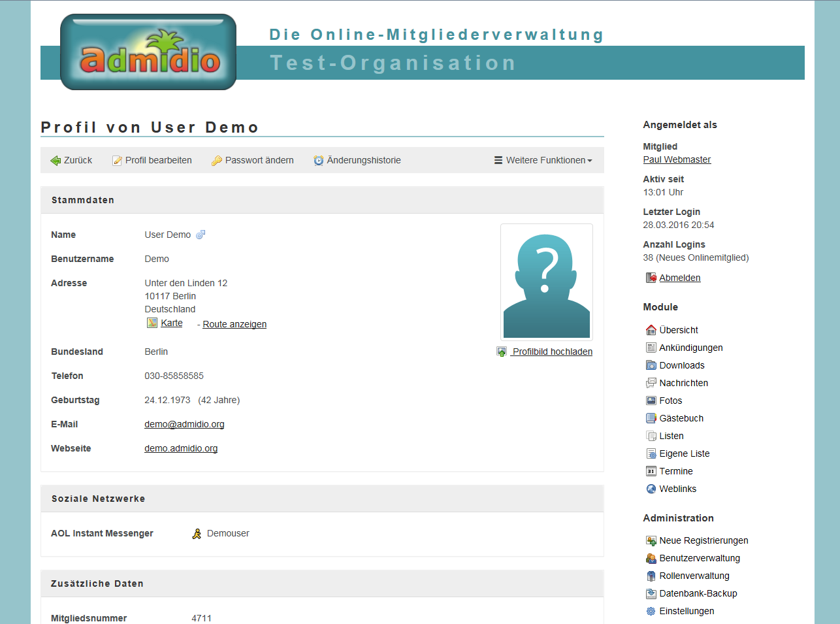Open the Paul Webmaster profile link

pyautogui.click(x=677, y=159)
